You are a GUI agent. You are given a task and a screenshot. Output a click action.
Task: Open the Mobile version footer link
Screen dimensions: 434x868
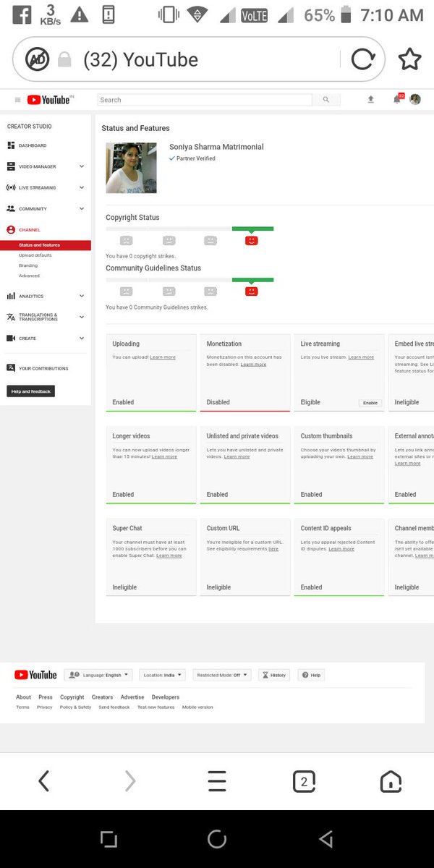pos(197,707)
